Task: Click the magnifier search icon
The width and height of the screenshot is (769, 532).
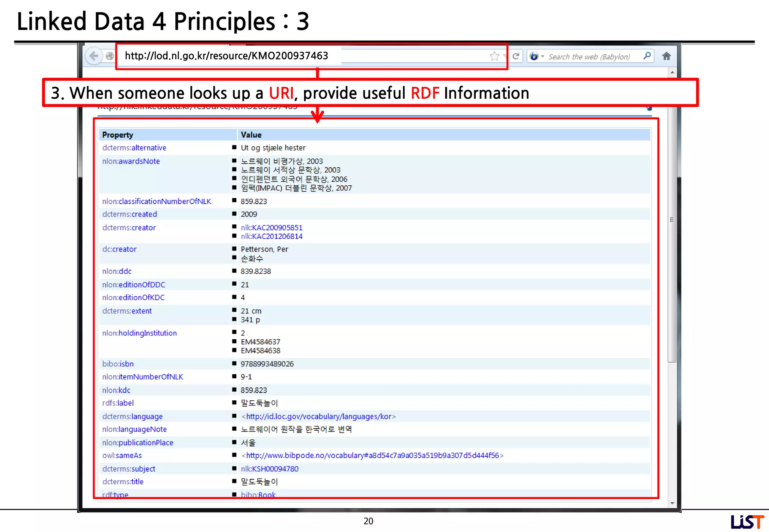Action: click(x=647, y=56)
